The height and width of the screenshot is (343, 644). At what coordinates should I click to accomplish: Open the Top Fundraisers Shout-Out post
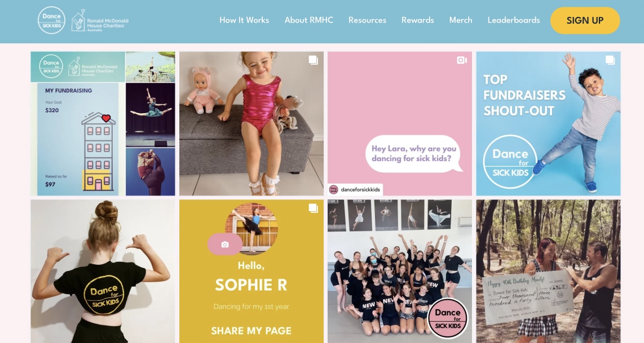pos(548,123)
